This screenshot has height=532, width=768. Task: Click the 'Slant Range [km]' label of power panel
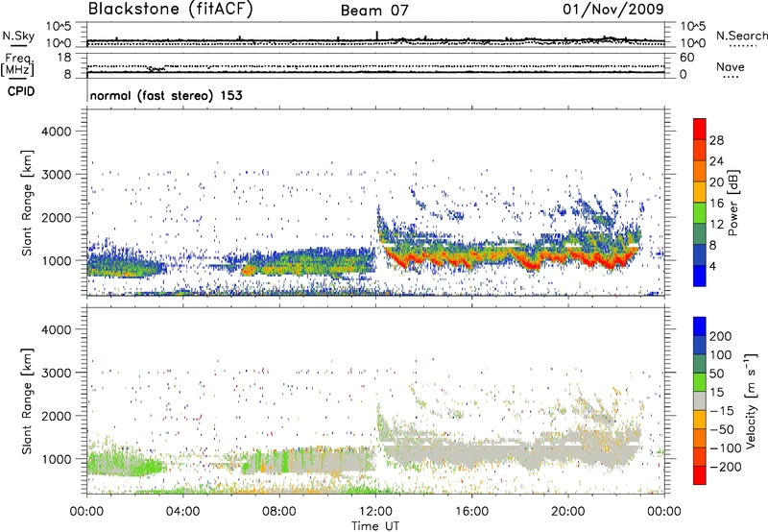(x=27, y=203)
